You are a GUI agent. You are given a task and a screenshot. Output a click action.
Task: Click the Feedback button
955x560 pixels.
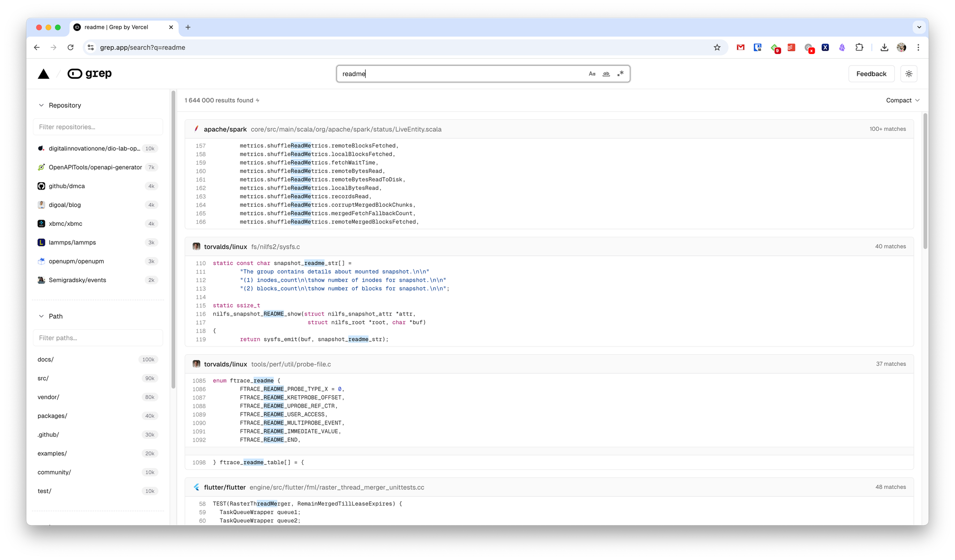point(871,74)
